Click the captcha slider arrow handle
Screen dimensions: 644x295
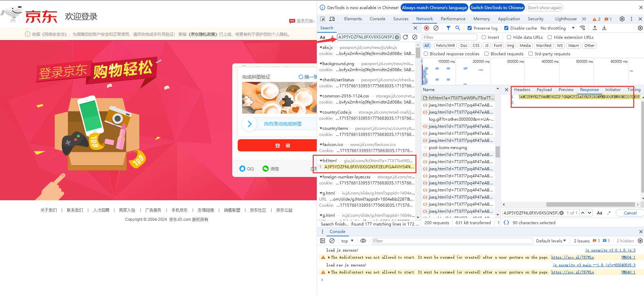(x=249, y=124)
